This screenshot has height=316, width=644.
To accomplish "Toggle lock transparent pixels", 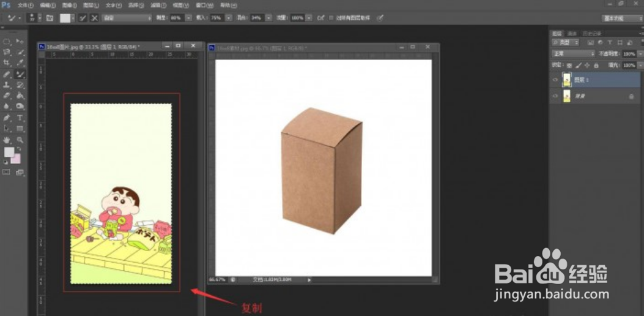I will pos(569,66).
